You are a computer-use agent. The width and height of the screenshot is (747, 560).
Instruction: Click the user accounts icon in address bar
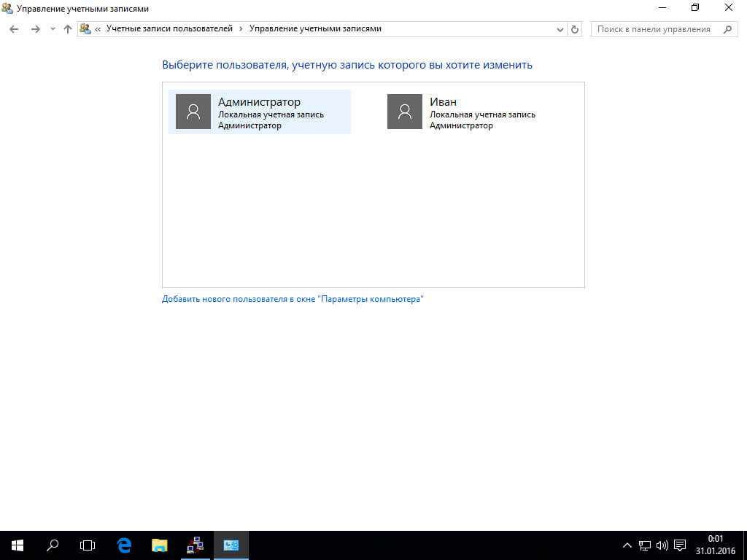click(x=85, y=29)
